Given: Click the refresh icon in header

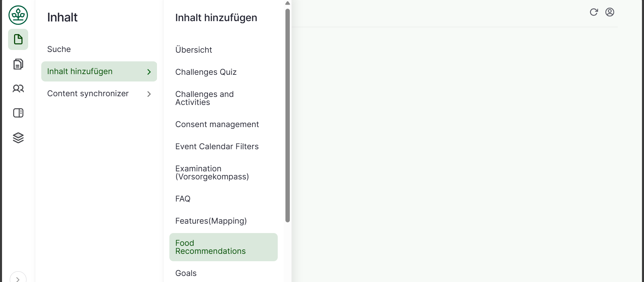Looking at the screenshot, I should point(594,12).
